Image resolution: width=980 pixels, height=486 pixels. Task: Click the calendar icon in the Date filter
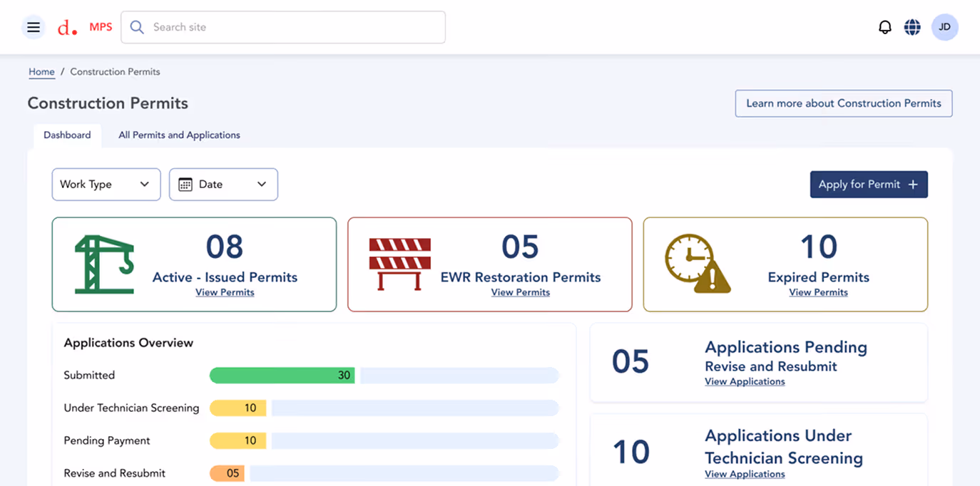[x=185, y=184]
